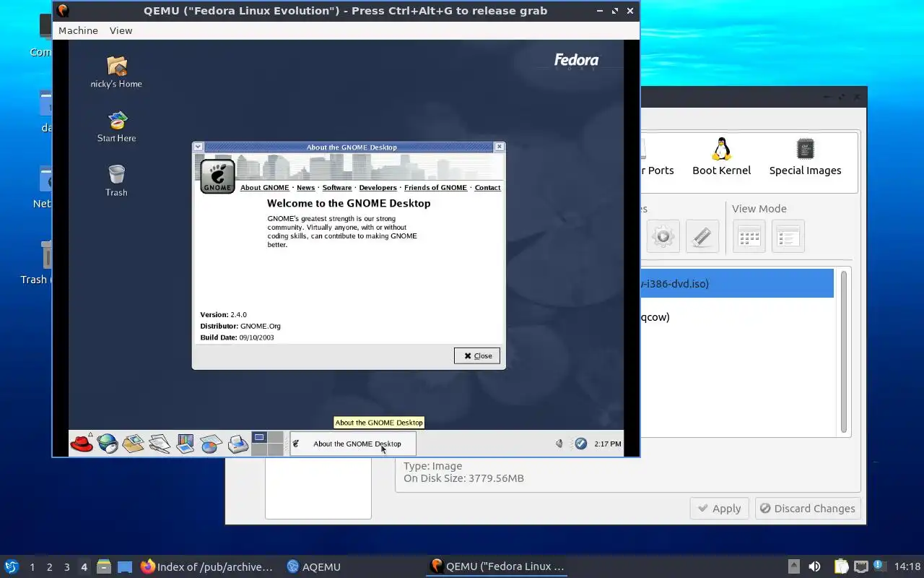Follow the Friends of GNOME link
This screenshot has width=924, height=578.
435,188
